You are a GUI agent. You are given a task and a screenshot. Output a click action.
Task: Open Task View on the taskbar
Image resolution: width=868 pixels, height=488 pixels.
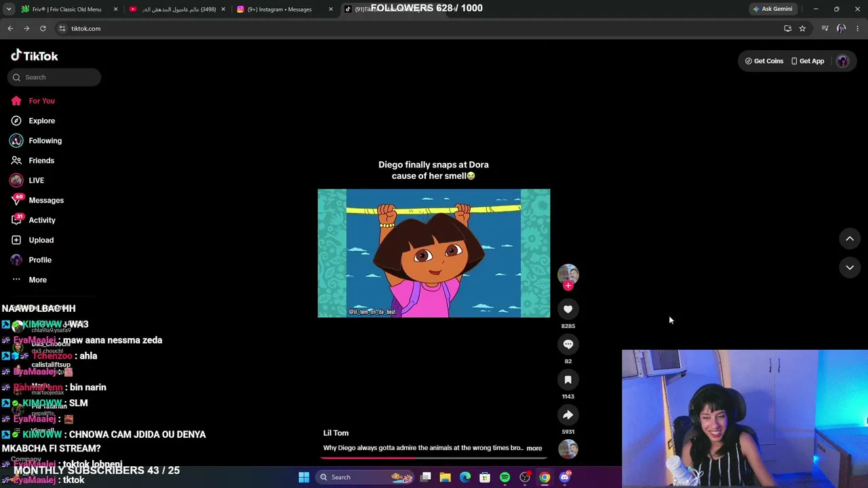pos(426,477)
